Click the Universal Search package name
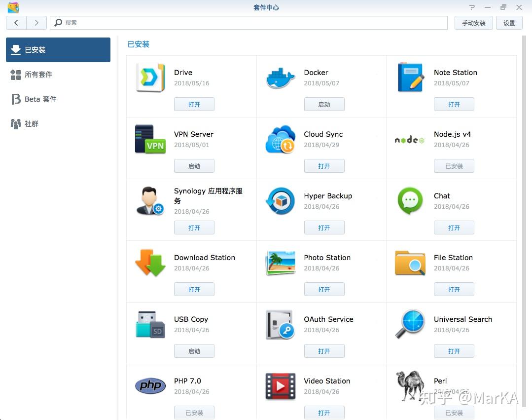The image size is (532, 420). (x=463, y=319)
